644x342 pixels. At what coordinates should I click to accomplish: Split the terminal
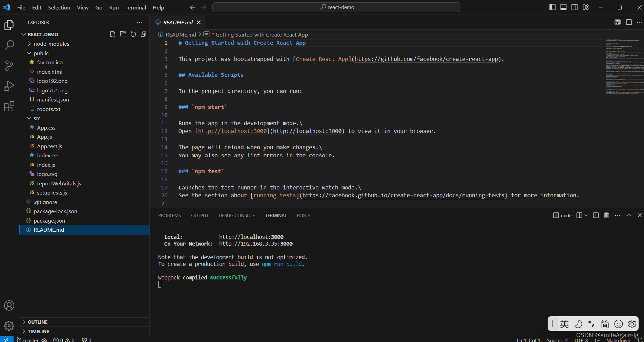pyautogui.click(x=596, y=215)
